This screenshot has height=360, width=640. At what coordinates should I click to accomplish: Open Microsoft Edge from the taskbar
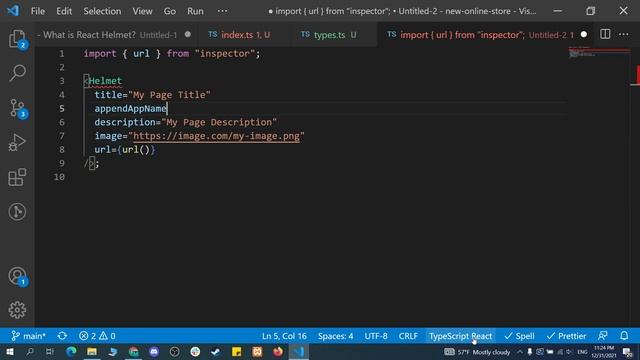point(71,352)
